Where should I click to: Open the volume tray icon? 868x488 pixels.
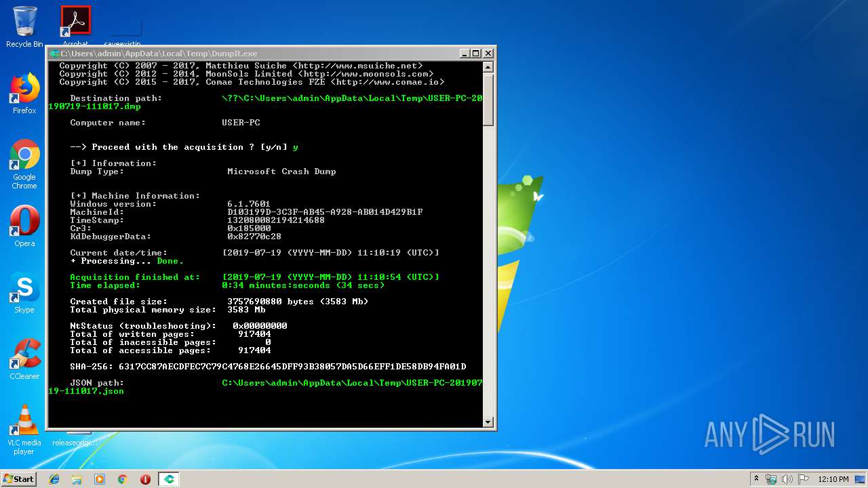tap(787, 479)
